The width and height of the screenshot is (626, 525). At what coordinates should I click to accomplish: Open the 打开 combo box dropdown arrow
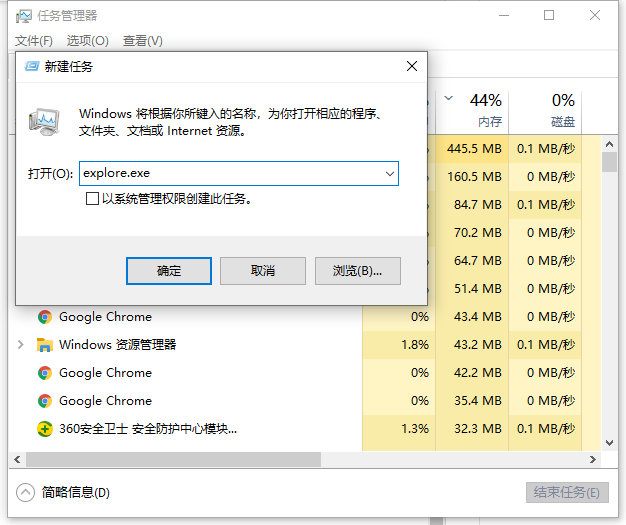coord(389,174)
